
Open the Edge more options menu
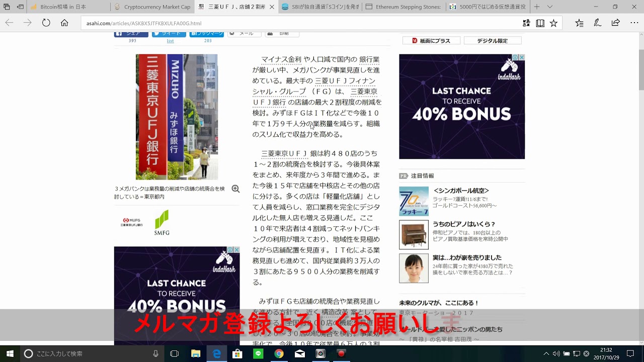click(x=634, y=23)
